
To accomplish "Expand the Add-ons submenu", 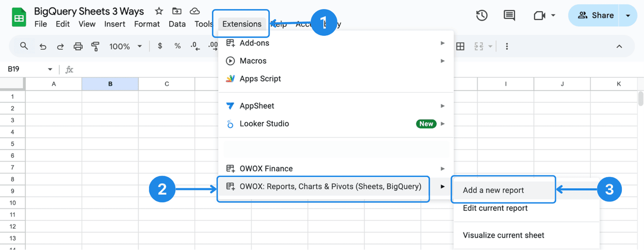I will click(336, 43).
